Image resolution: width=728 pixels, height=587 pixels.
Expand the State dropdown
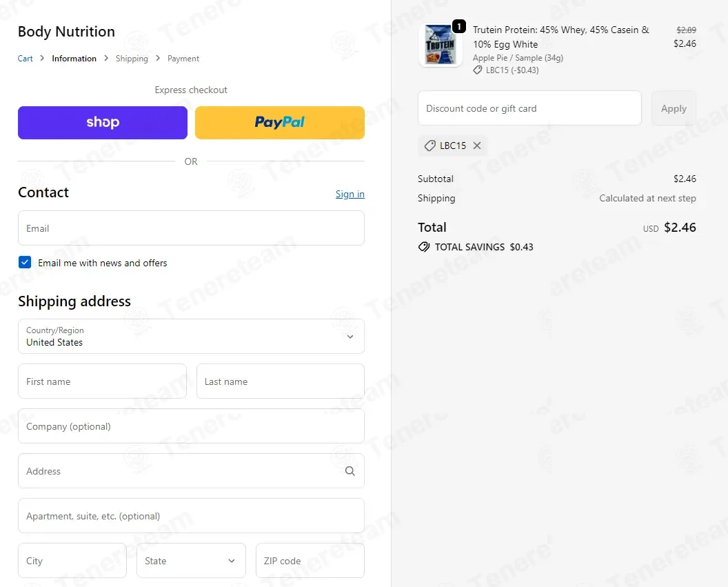(x=191, y=561)
